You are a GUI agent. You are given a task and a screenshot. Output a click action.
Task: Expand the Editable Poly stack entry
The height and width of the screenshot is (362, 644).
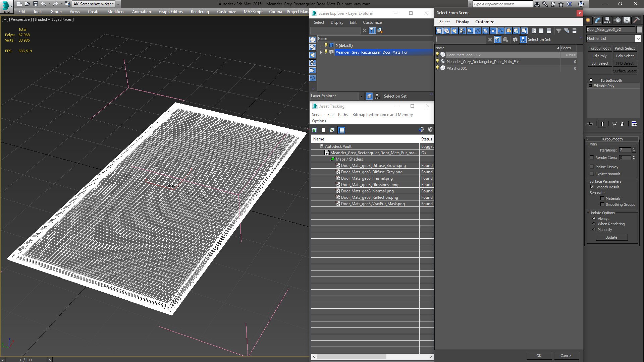click(x=590, y=86)
